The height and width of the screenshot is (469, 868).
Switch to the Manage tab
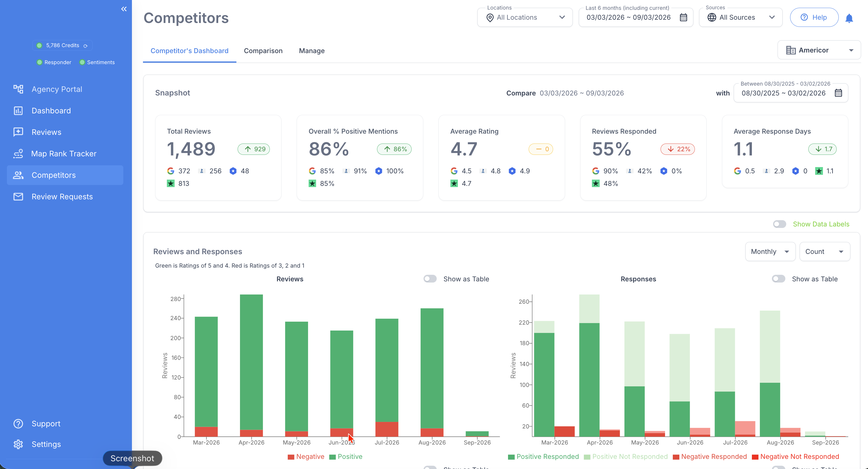pos(312,51)
